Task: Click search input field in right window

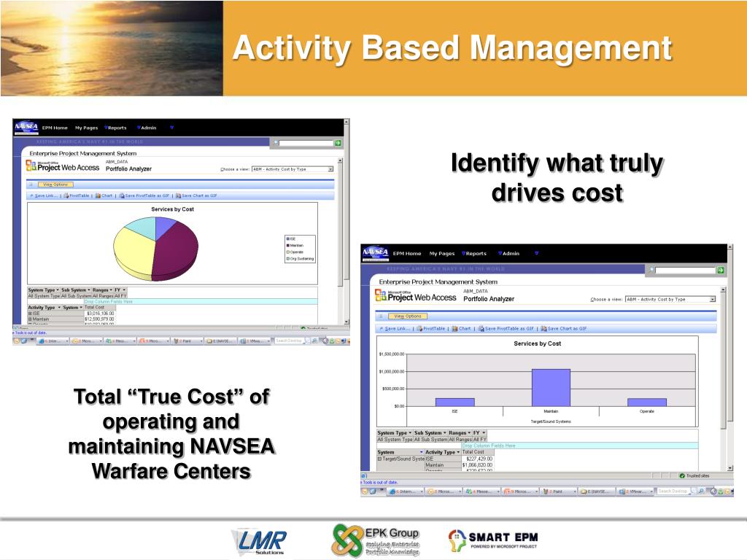Action: [686, 270]
